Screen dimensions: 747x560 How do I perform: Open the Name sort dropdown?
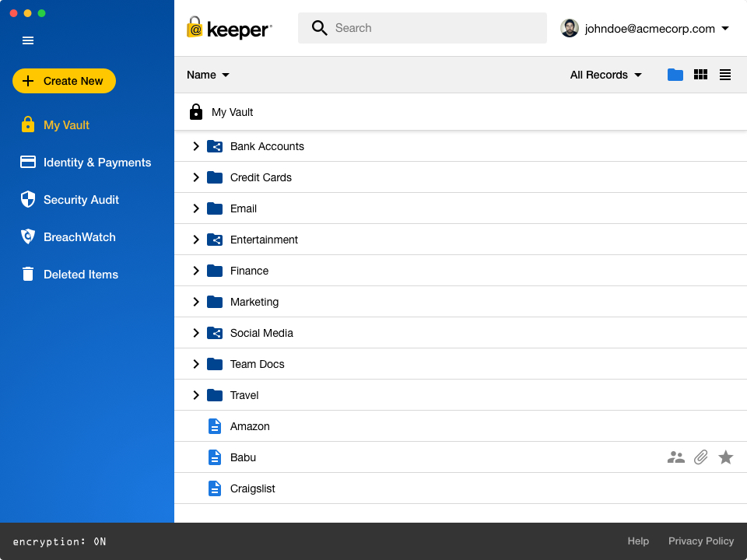(x=208, y=75)
